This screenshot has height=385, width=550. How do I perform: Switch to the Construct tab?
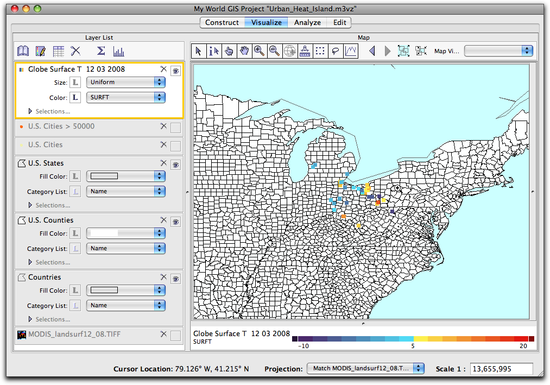point(222,22)
